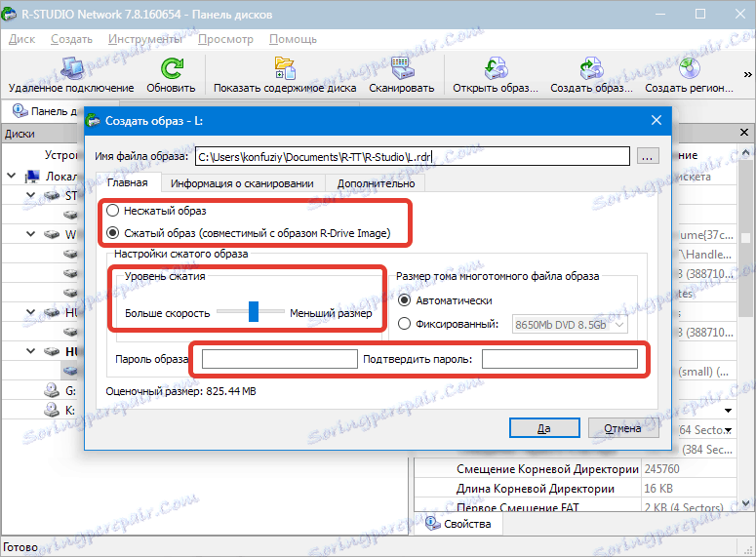Collapse the local computer tree node
Image resolution: width=756 pixels, height=557 pixels.
coord(12,176)
